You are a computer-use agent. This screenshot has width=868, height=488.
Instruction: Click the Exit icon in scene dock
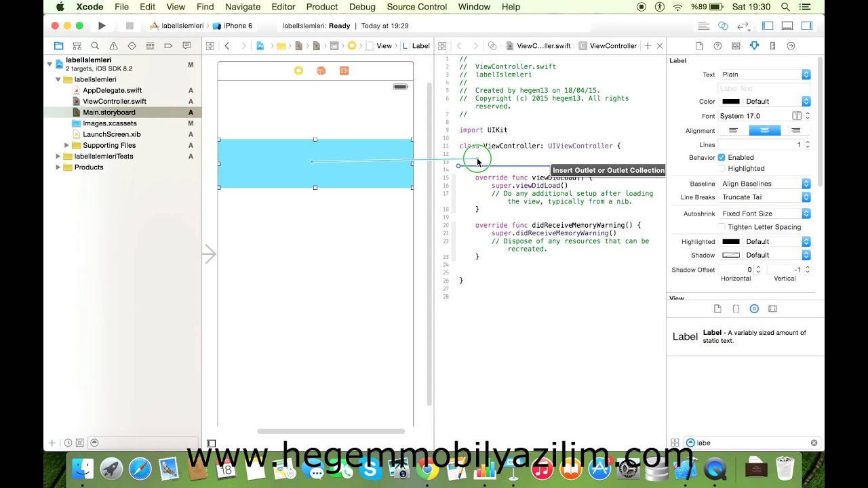click(344, 70)
